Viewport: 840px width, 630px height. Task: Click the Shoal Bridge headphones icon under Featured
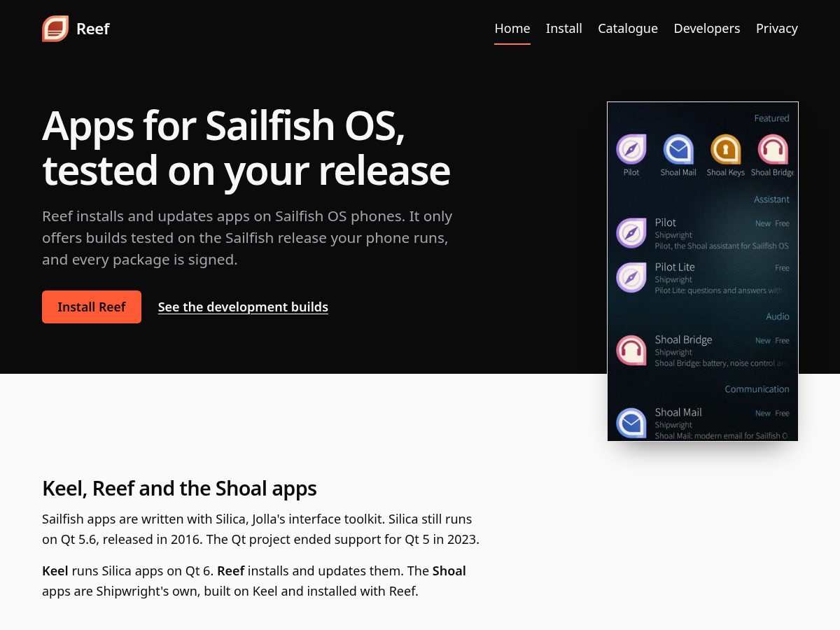click(x=773, y=149)
